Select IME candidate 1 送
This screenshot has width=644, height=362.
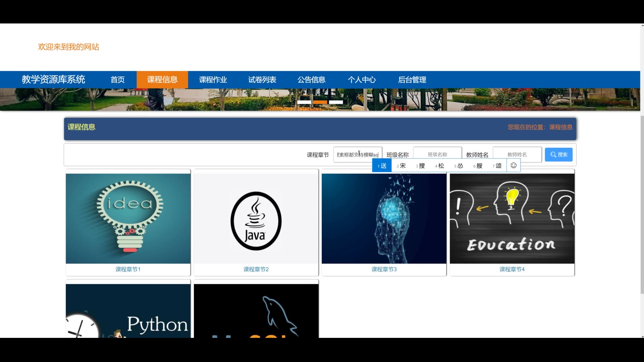coord(382,166)
